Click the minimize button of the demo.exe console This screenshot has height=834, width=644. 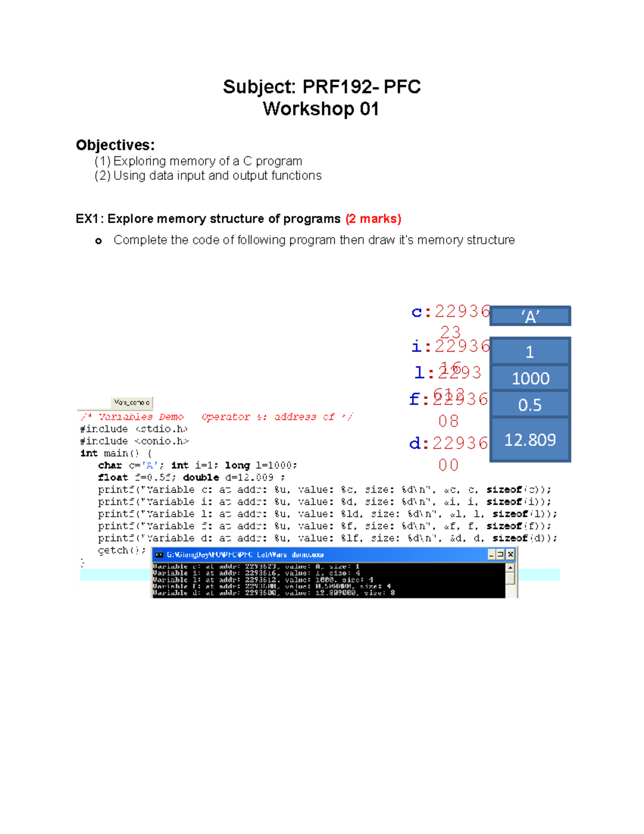click(491, 554)
